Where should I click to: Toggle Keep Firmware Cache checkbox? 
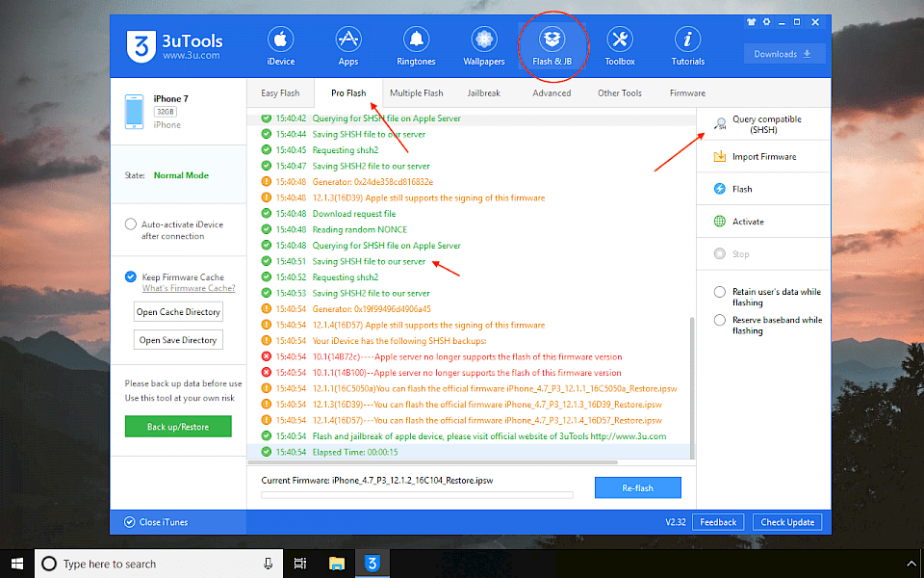(x=131, y=276)
